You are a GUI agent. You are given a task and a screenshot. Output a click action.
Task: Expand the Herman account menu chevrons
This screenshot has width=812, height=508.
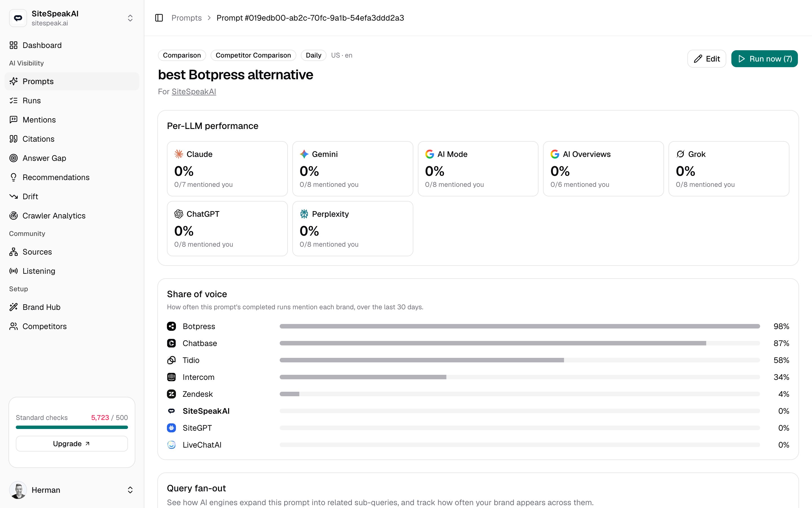tap(130, 490)
